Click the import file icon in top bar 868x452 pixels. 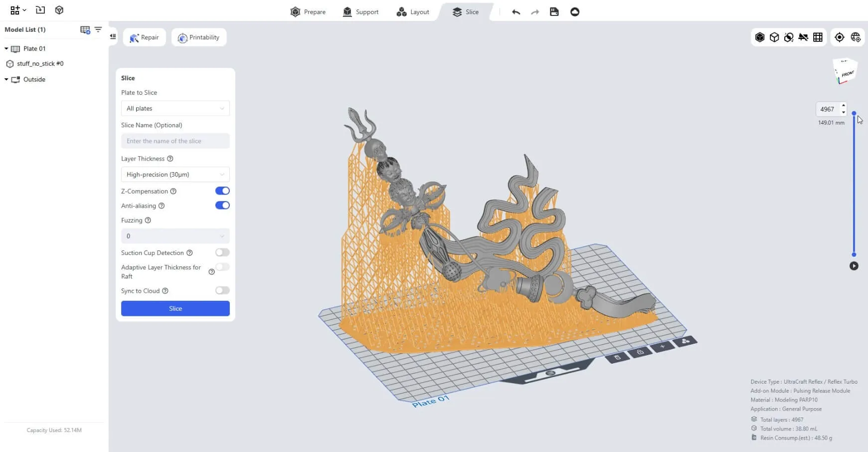coord(40,10)
